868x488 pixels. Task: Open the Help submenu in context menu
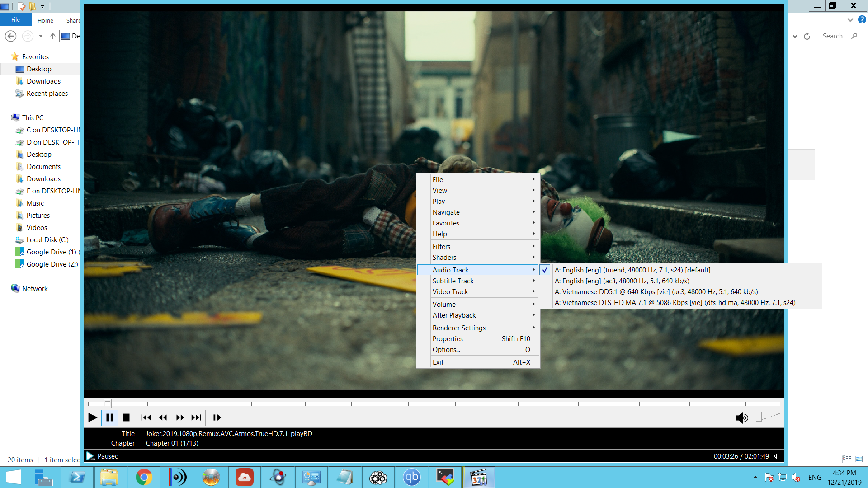coord(478,234)
